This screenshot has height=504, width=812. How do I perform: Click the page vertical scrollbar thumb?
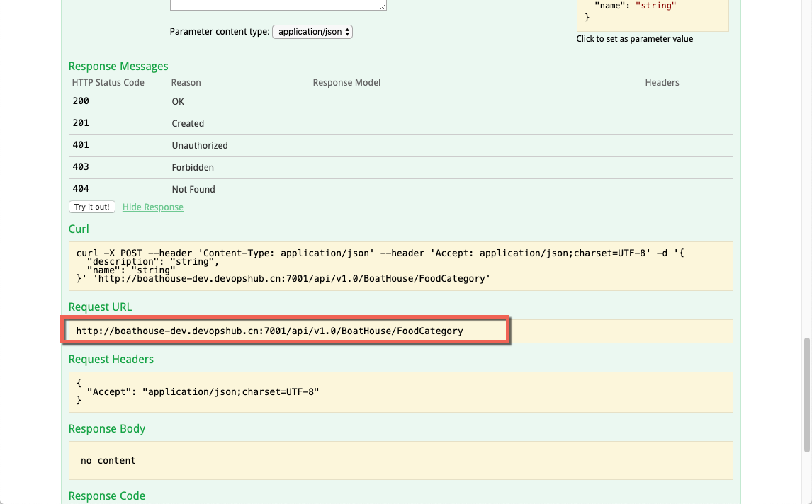(x=807, y=395)
